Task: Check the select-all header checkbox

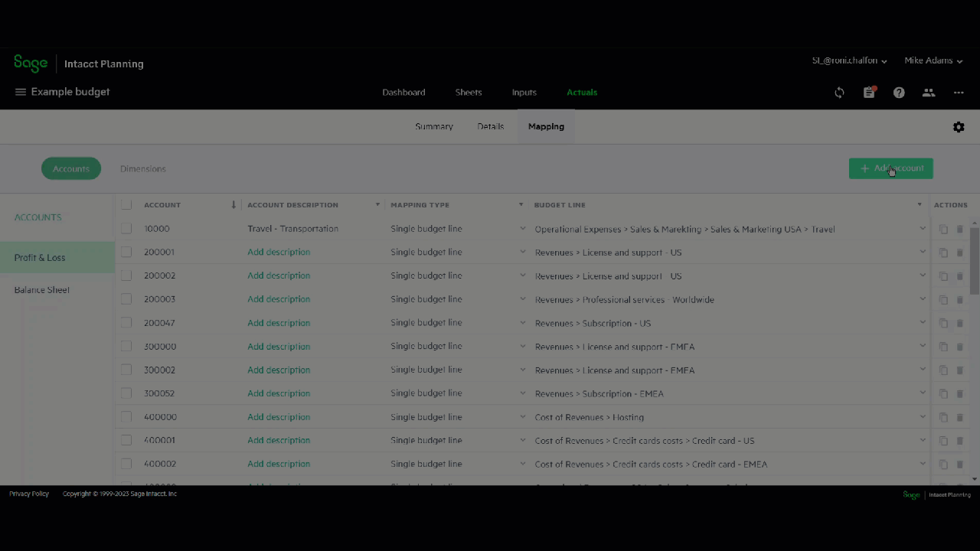Action: 126,205
